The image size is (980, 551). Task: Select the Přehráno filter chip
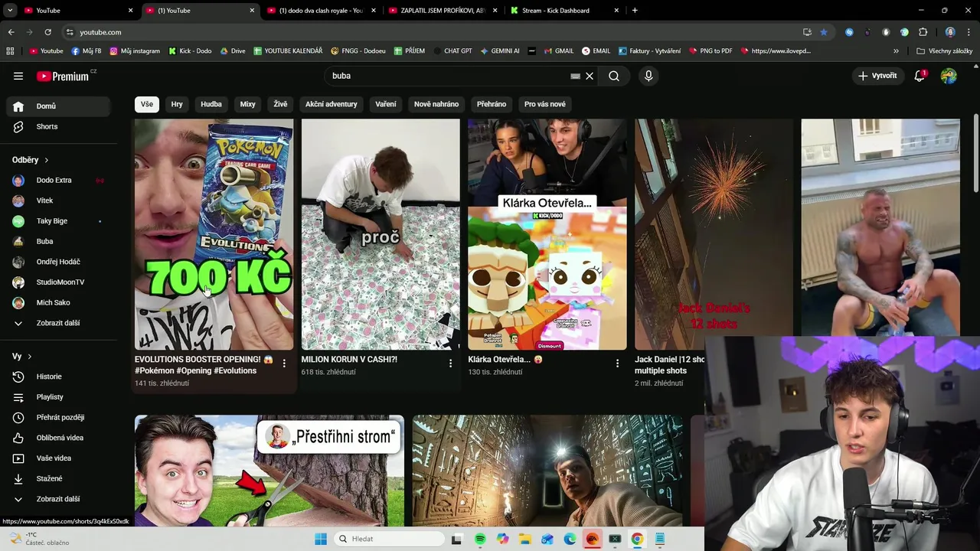(492, 104)
